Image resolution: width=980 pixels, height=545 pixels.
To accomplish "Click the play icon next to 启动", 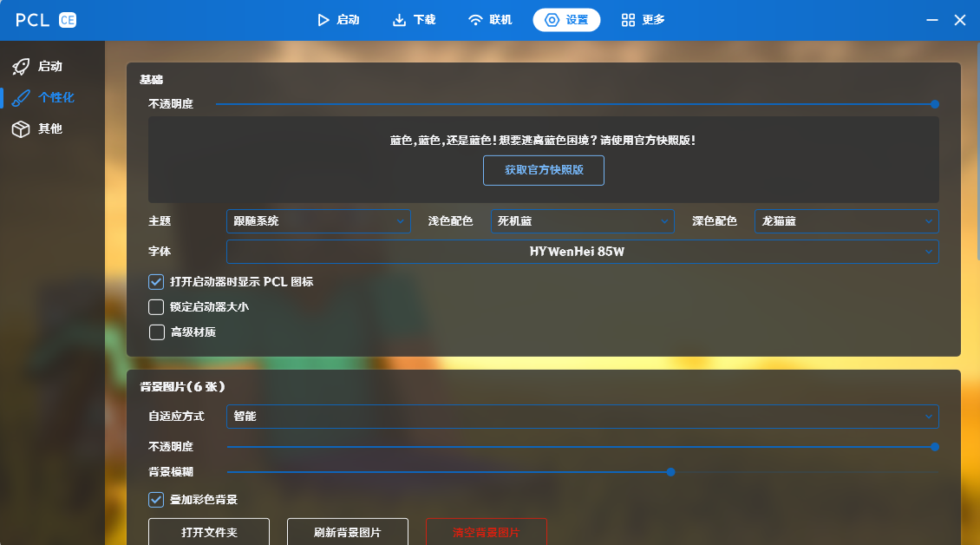I will pos(323,19).
